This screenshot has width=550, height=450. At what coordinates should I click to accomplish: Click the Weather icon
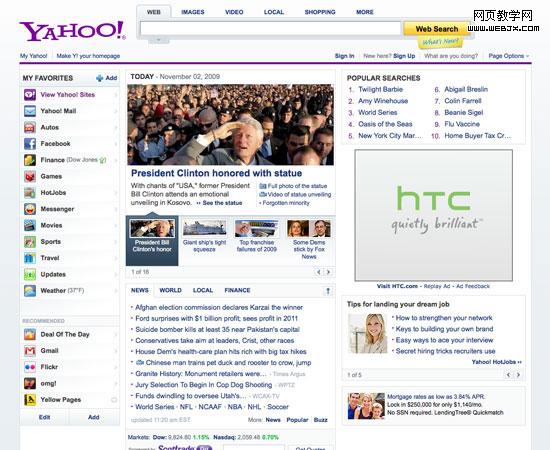coord(30,291)
